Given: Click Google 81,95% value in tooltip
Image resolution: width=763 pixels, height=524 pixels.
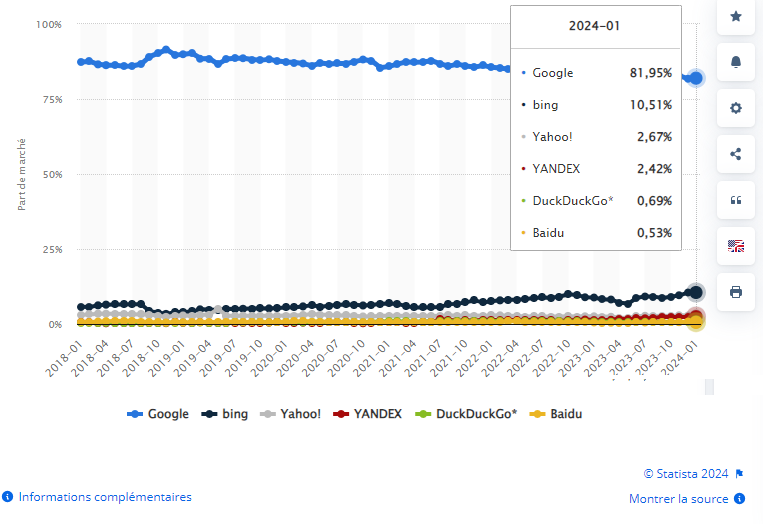Looking at the screenshot, I should 651,73.
